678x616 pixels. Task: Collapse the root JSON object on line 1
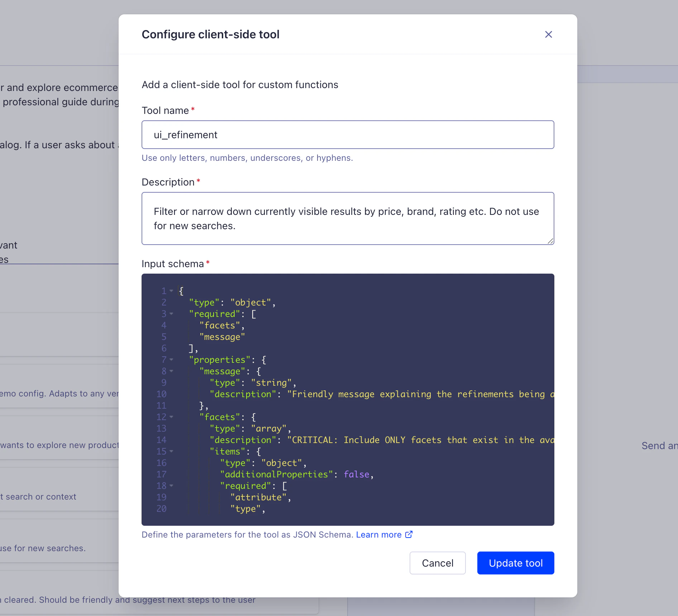coord(171,291)
